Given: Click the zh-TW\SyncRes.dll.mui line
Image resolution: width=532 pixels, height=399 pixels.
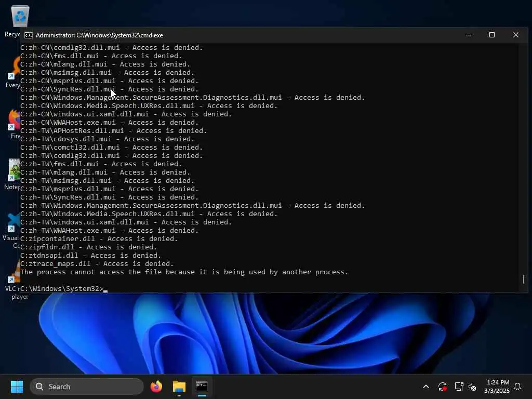Looking at the screenshot, I should tap(110, 197).
